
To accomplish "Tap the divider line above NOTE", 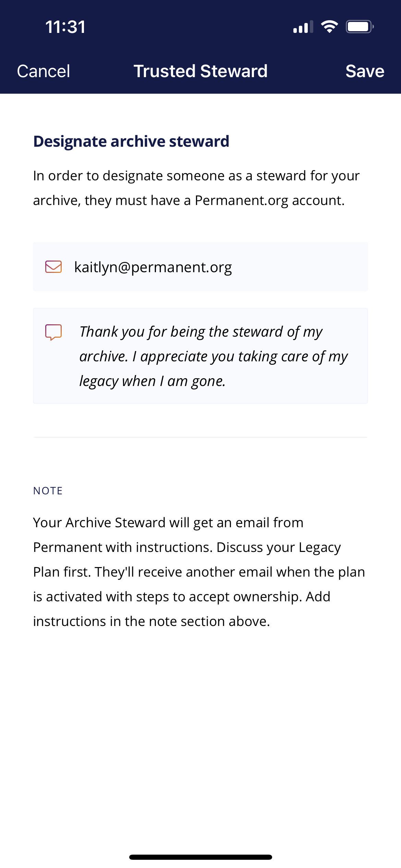I will [200, 437].
